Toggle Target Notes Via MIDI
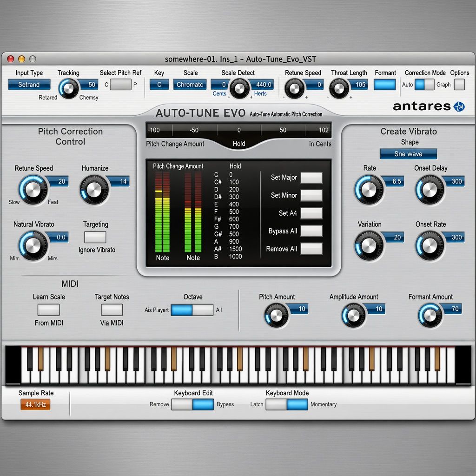Image resolution: width=476 pixels, height=476 pixels. click(112, 310)
